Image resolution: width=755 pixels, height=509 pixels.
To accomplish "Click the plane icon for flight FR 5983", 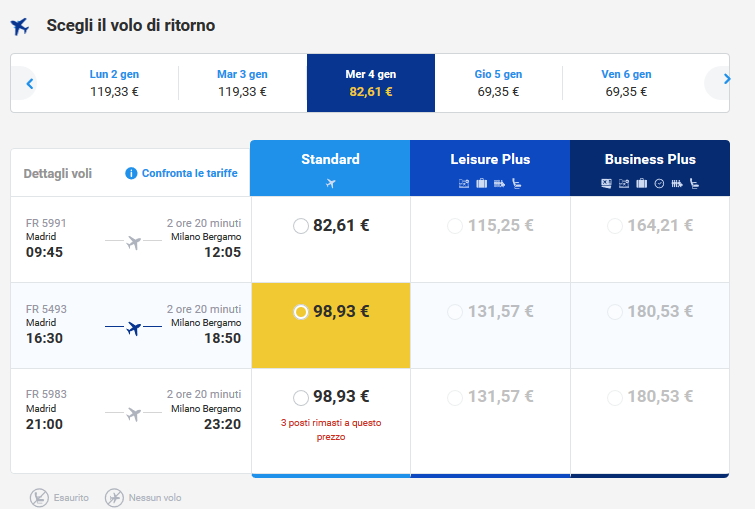I will (x=134, y=414).
